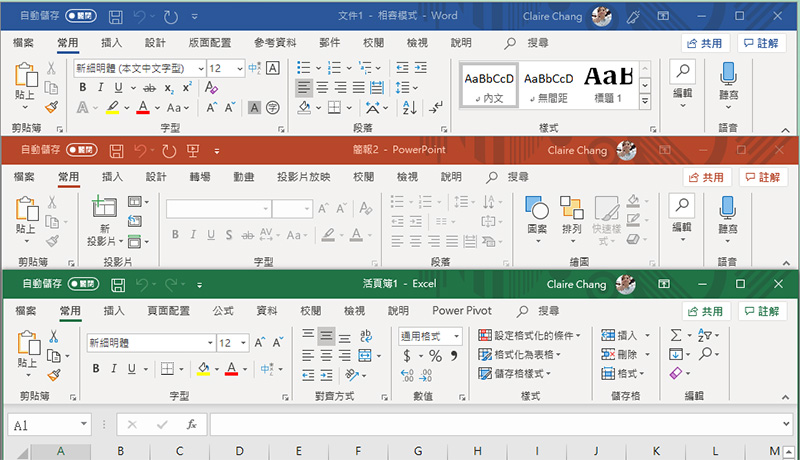The width and height of the screenshot is (800, 460).
Task: Expand Excel formula bar
Action: (x=786, y=424)
